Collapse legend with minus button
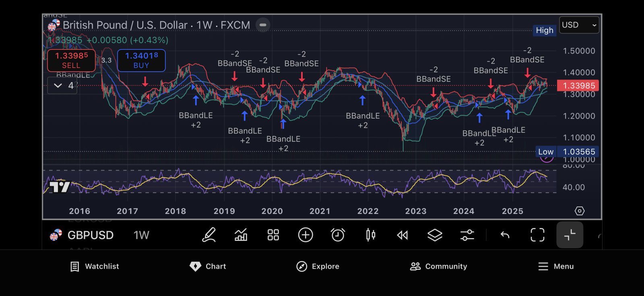 tap(263, 25)
